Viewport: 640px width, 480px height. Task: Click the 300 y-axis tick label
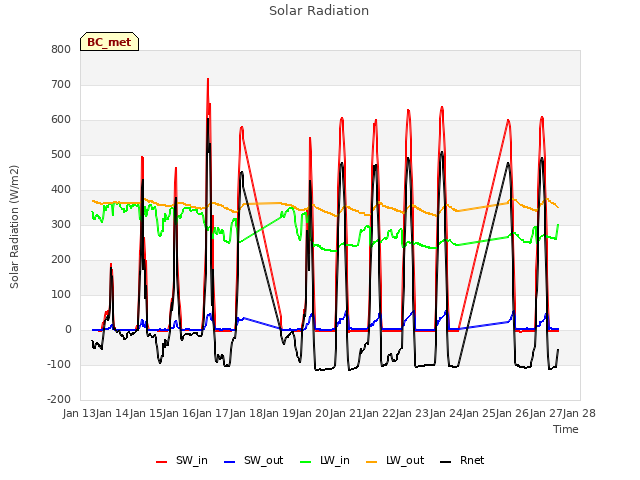tap(61, 224)
